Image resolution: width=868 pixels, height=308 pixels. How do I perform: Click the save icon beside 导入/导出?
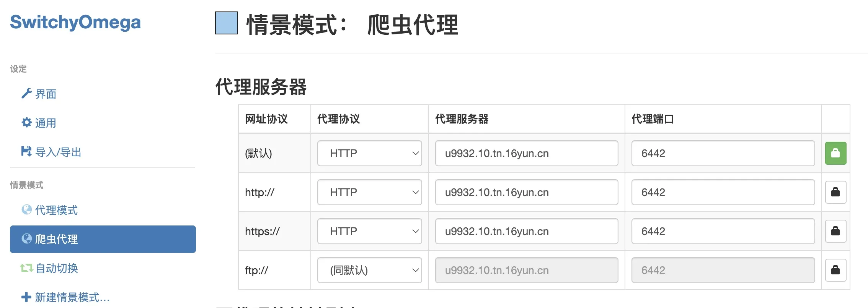(x=26, y=151)
